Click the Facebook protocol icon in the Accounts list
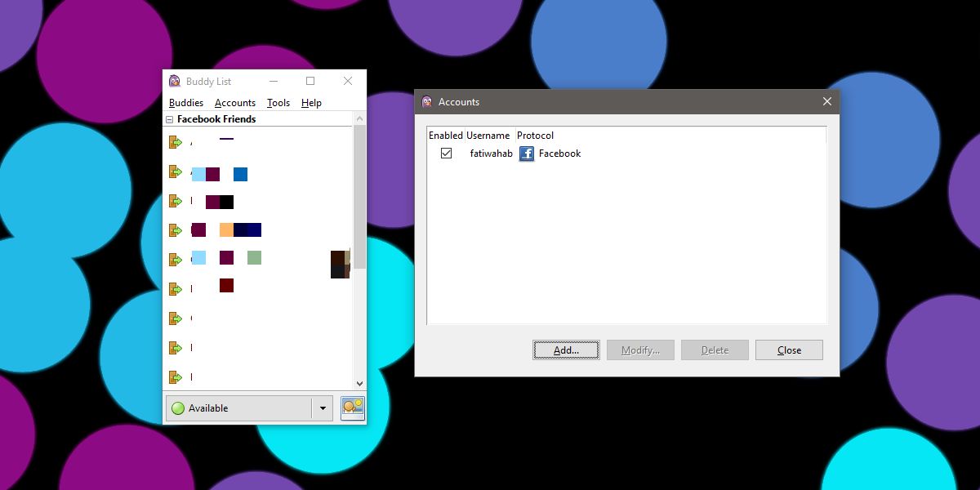Image resolution: width=980 pixels, height=490 pixels. point(527,154)
